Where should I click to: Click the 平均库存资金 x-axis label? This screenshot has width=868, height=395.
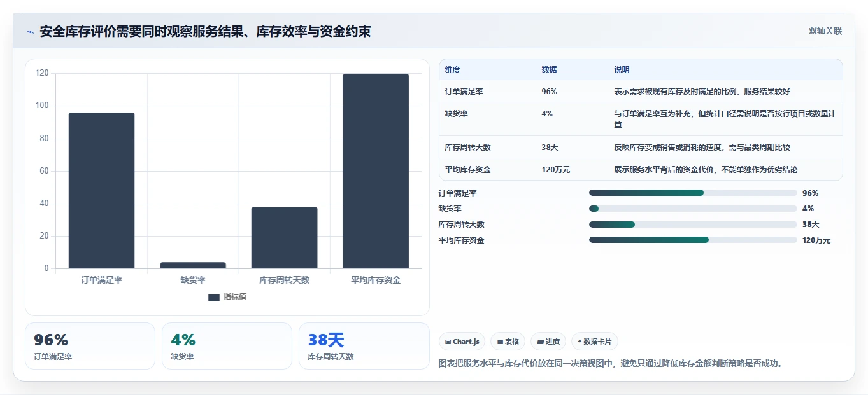click(376, 280)
